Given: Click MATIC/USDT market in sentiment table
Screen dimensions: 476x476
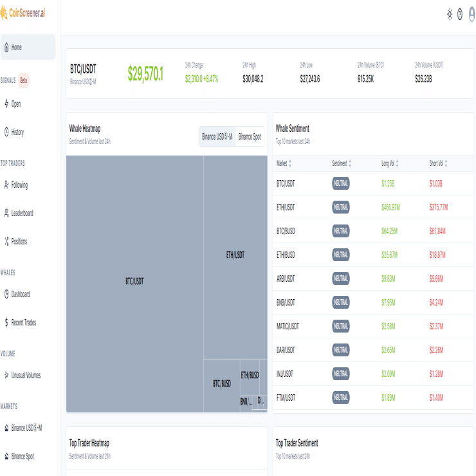Looking at the screenshot, I should coord(288,326).
